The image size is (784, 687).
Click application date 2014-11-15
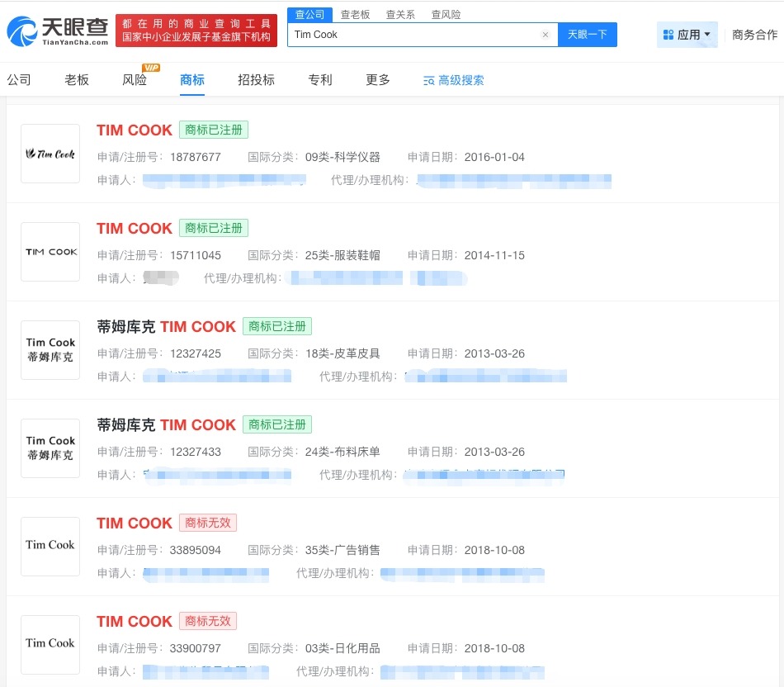tap(494, 255)
